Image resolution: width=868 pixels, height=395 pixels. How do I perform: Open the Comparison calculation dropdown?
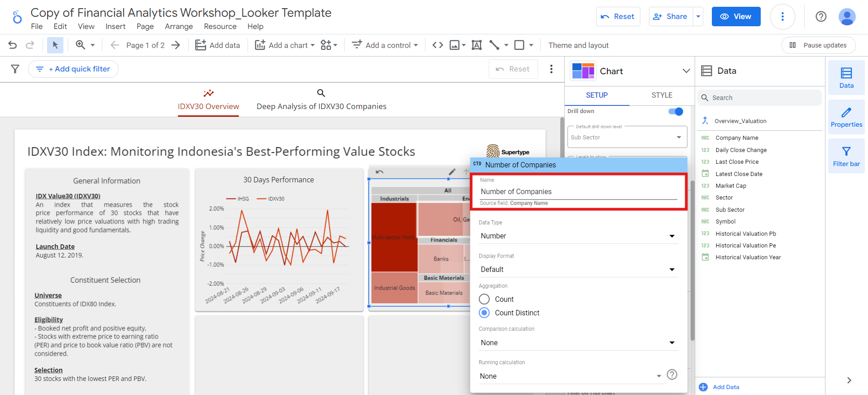tap(578, 343)
